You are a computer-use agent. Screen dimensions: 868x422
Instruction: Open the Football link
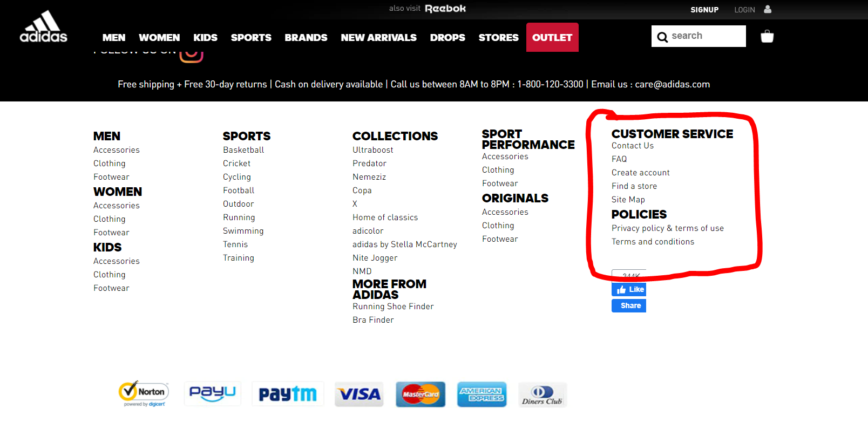coord(239,190)
